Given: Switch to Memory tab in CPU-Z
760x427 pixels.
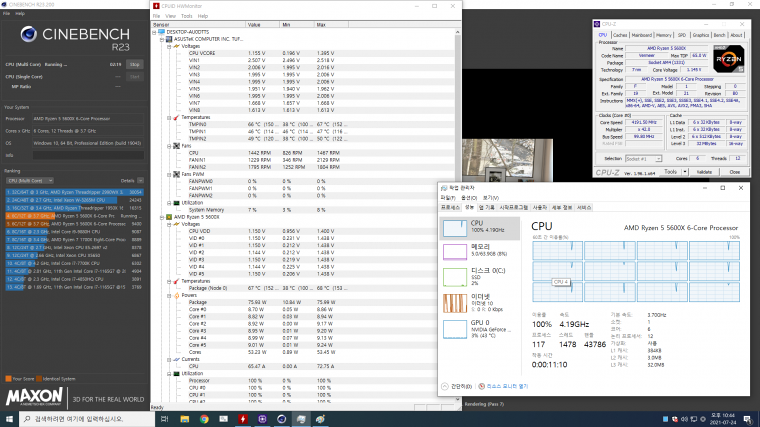Looking at the screenshot, I should pos(664,35).
